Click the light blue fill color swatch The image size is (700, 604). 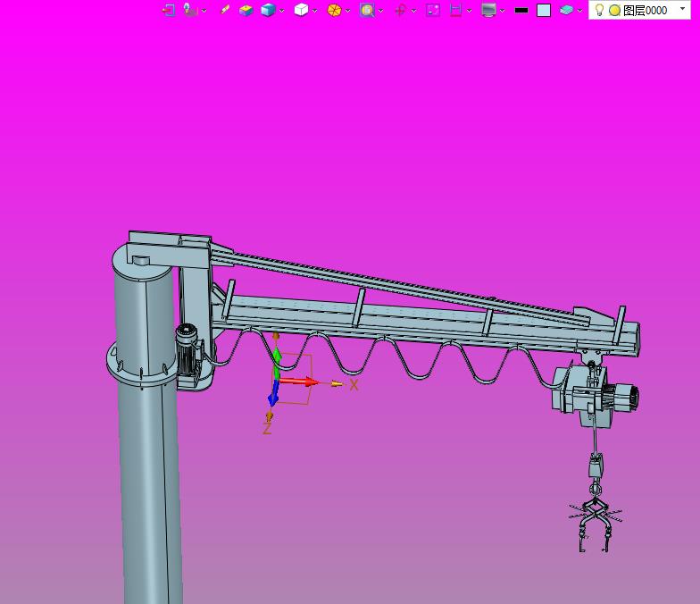click(x=544, y=11)
